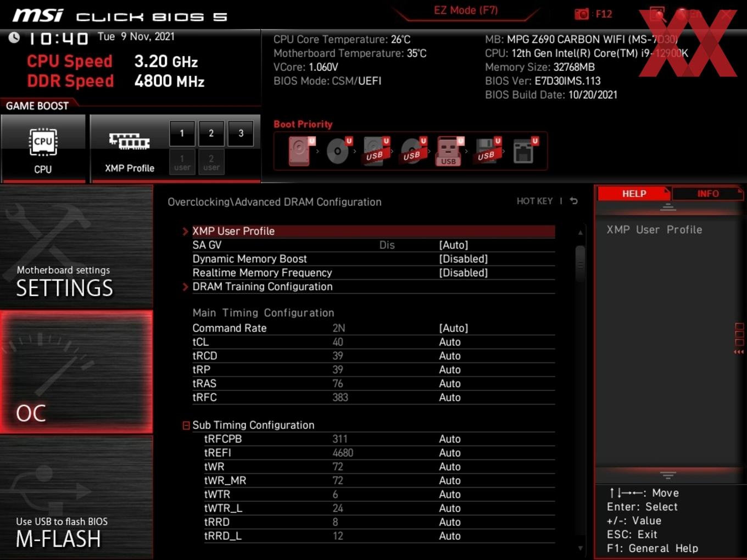Select the network boot device icon
Screen dimensions: 747x560
[525, 150]
